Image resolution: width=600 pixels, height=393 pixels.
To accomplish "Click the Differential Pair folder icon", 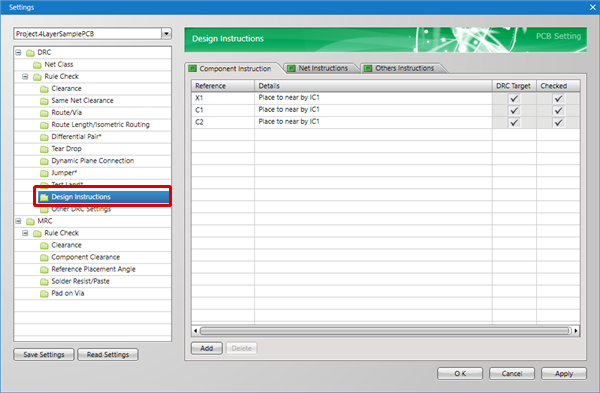I will click(44, 137).
